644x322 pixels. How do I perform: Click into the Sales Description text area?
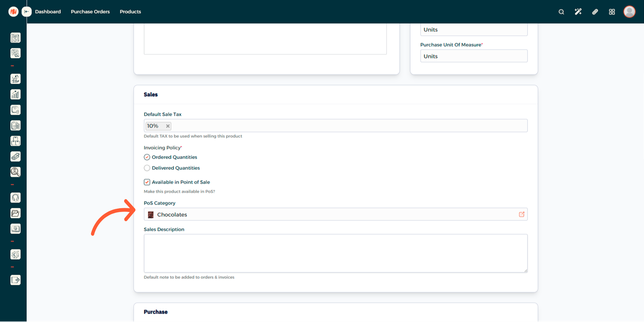(x=335, y=253)
